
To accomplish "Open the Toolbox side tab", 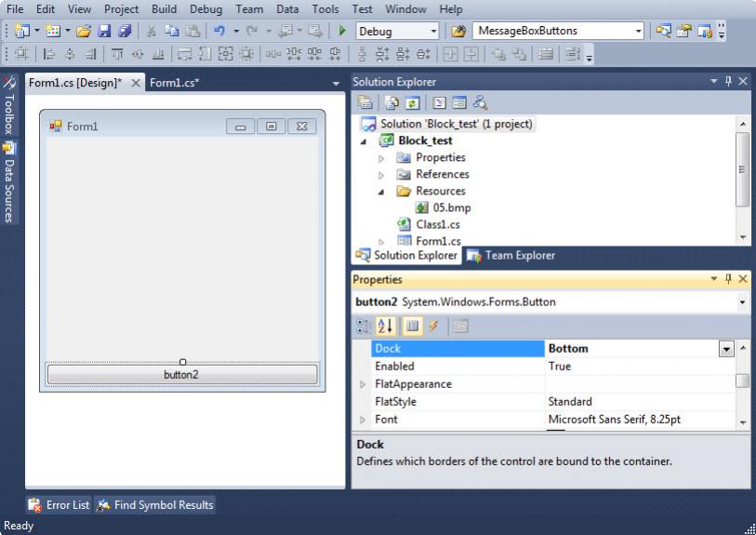I will click(8, 105).
